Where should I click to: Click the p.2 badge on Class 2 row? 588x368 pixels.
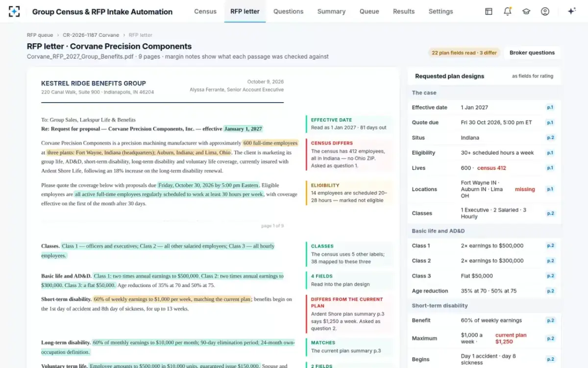point(550,261)
